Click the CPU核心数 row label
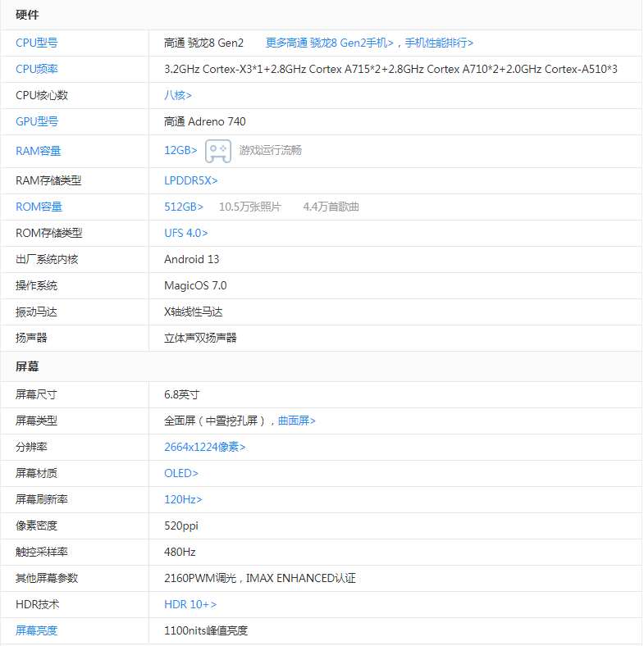The height and width of the screenshot is (646, 644). coord(42,96)
